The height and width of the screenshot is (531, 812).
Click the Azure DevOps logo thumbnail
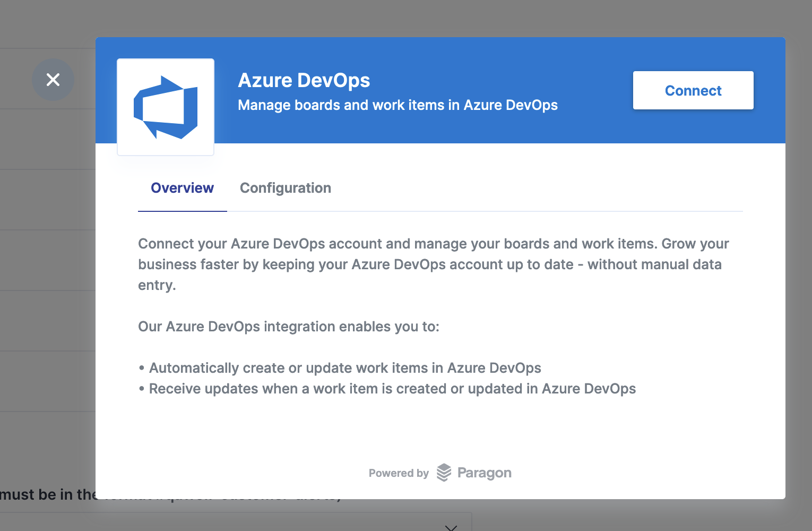point(166,107)
